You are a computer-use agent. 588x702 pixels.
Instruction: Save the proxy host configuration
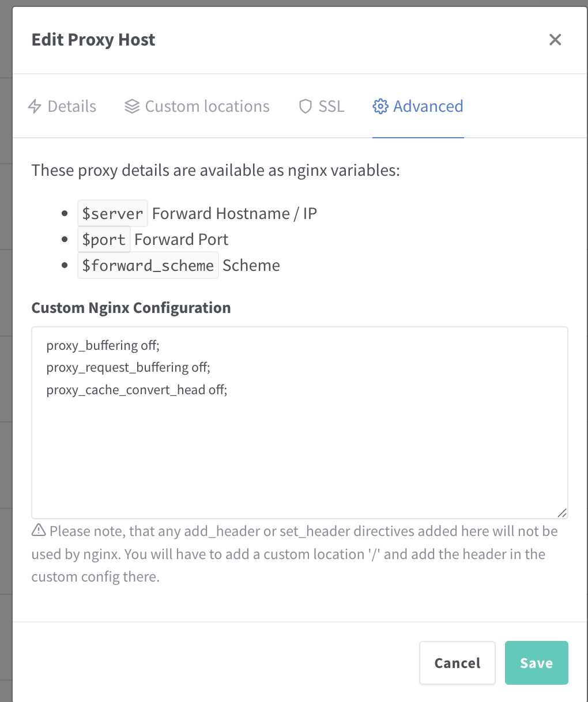pyautogui.click(x=536, y=663)
